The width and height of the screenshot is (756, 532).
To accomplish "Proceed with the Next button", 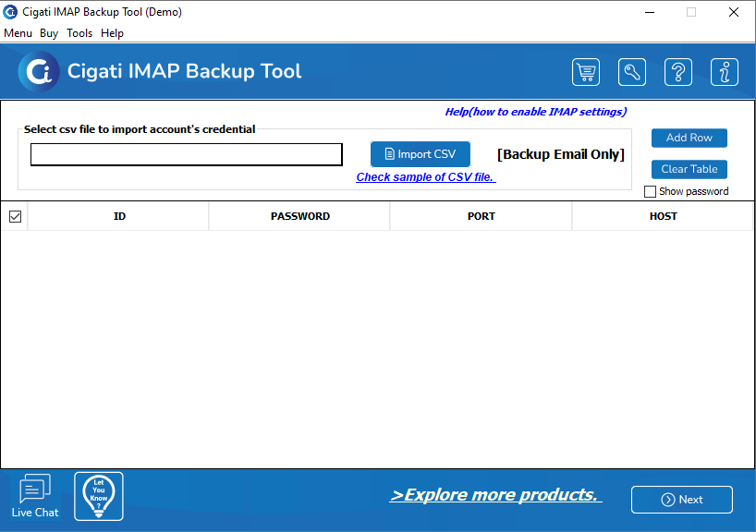I will [x=682, y=500].
